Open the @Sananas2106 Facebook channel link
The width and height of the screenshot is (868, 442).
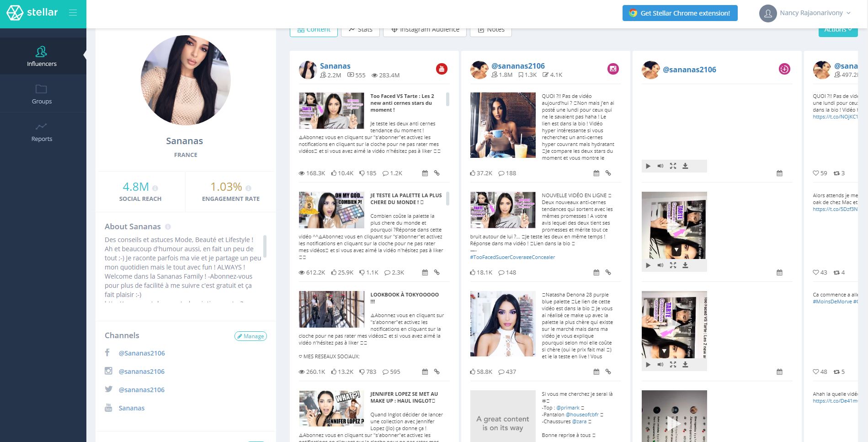142,353
